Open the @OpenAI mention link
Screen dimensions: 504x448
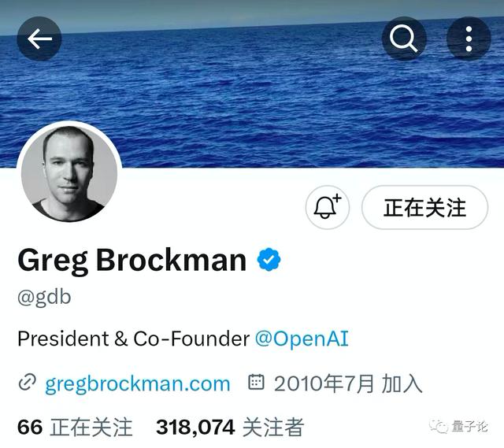coord(302,339)
